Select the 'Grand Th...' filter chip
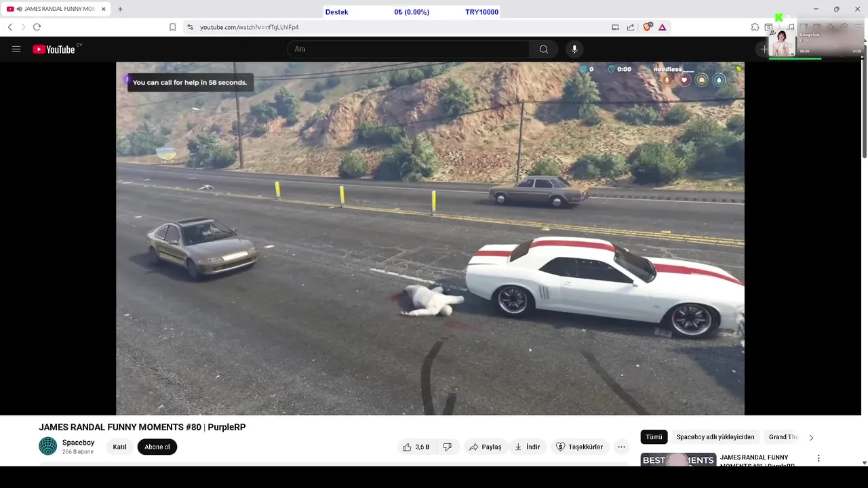This screenshot has width=868, height=488. coord(783,437)
